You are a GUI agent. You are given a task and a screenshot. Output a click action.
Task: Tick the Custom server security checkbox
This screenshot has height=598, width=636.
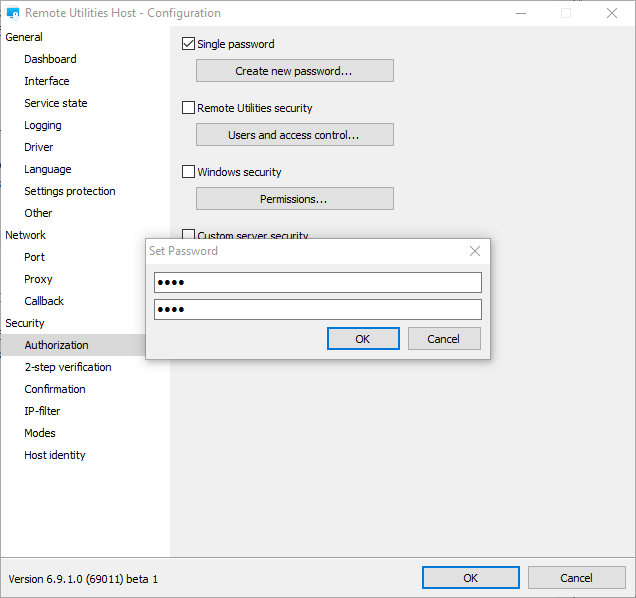[188, 234]
